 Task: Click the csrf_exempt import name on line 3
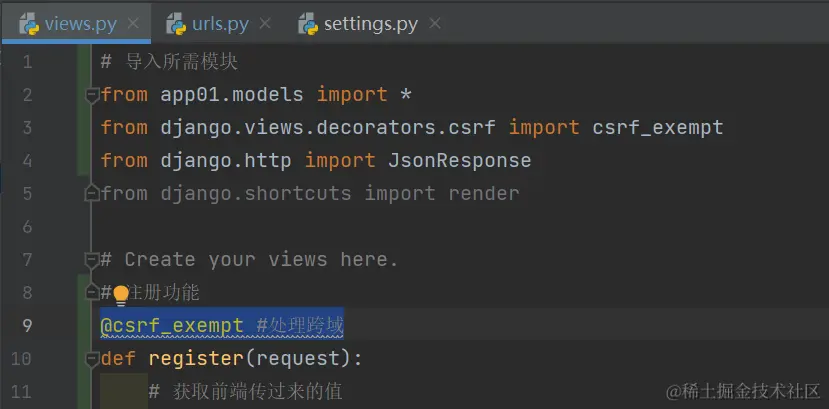pyautogui.click(x=657, y=128)
